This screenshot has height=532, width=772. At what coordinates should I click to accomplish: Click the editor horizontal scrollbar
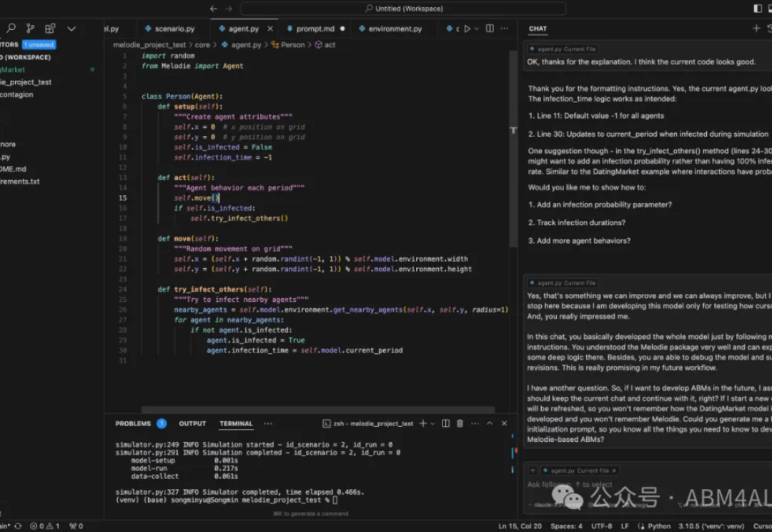[317, 409]
